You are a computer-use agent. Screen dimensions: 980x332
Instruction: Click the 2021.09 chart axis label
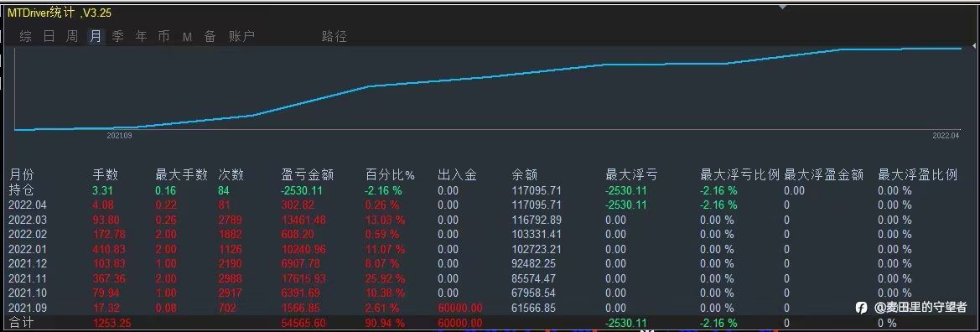pyautogui.click(x=119, y=135)
